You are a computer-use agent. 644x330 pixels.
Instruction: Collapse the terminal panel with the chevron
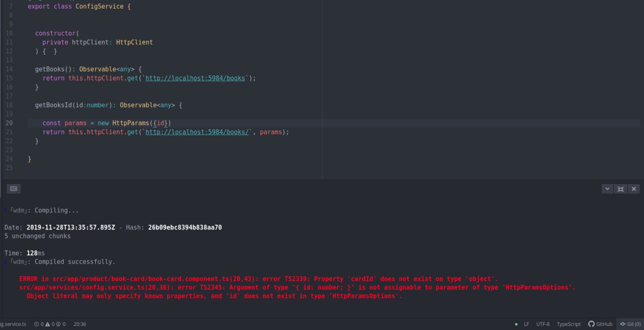click(x=607, y=189)
